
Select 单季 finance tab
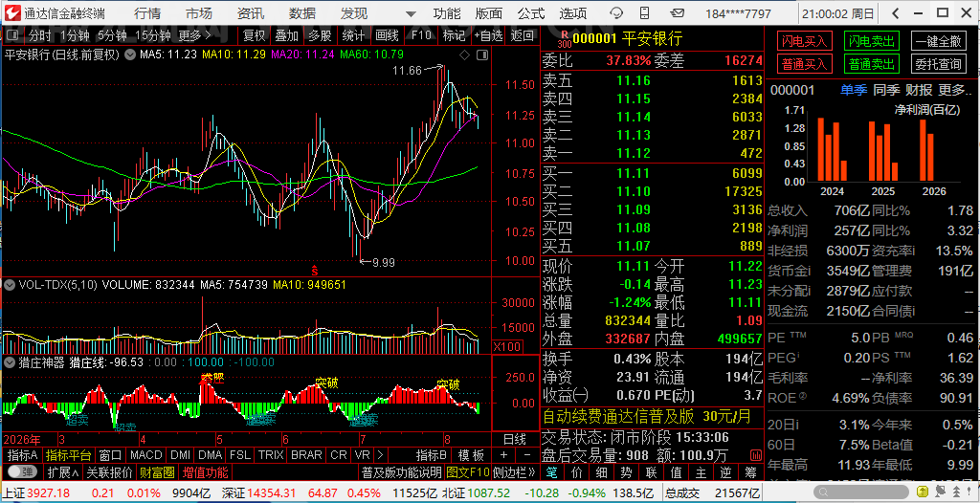coord(854,90)
